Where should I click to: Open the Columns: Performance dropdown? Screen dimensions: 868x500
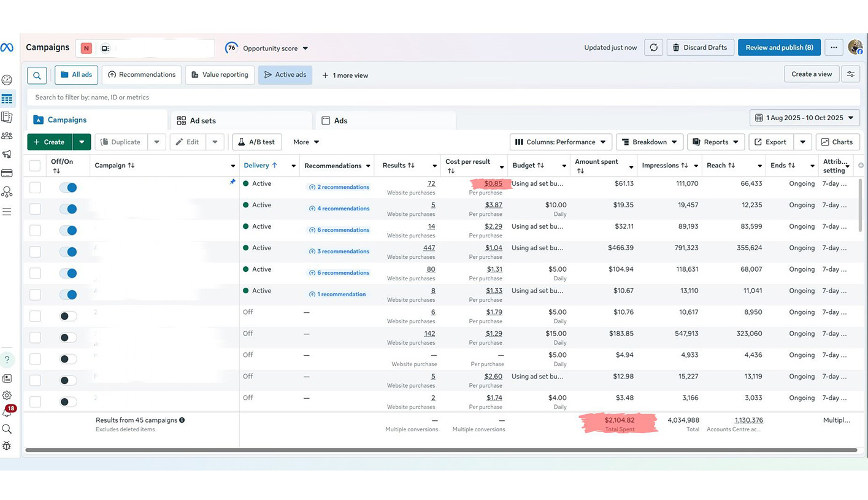(561, 142)
